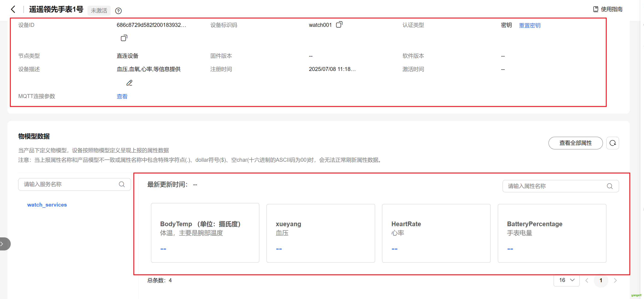Image resolution: width=644 pixels, height=299 pixels.
Task: Select watch_services in the service list
Action: (x=47, y=205)
